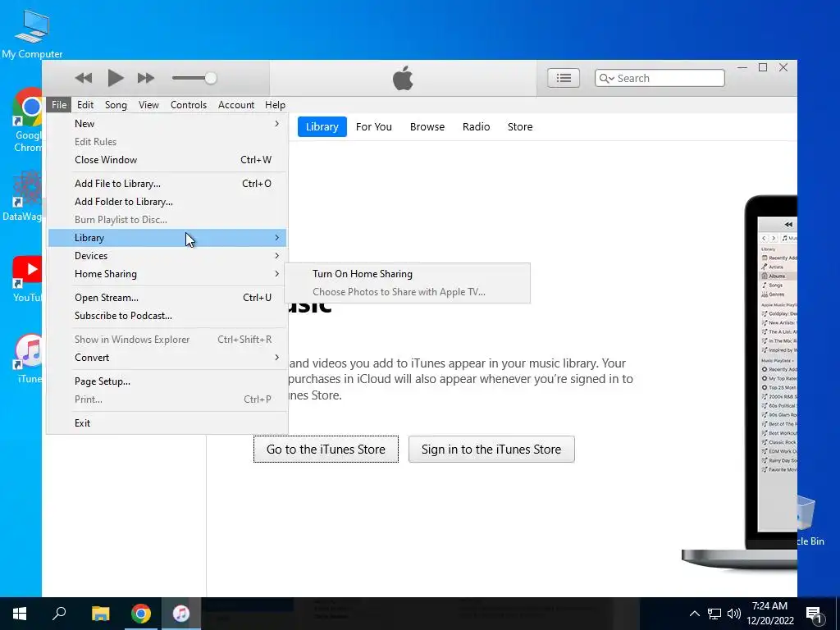Viewport: 840px width, 630px height.
Task: Open the Edit menu
Action: 85,105
